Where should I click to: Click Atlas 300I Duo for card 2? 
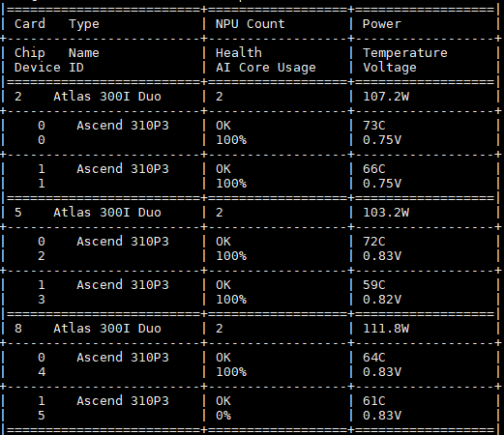[107, 97]
